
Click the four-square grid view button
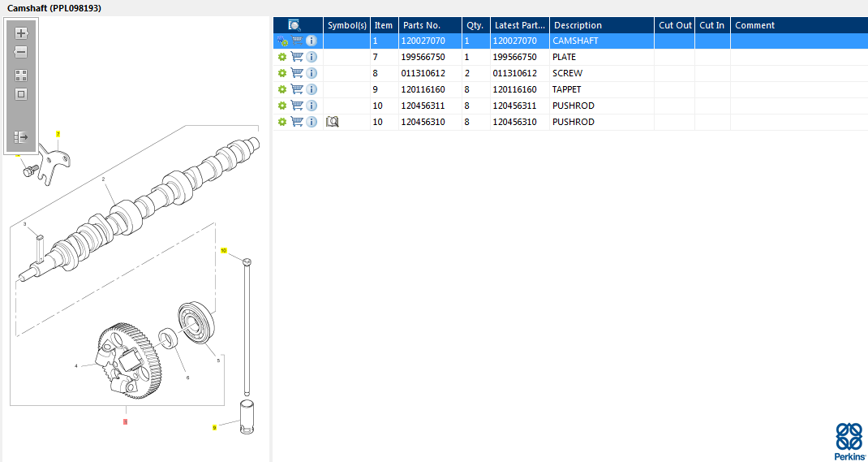(21, 75)
